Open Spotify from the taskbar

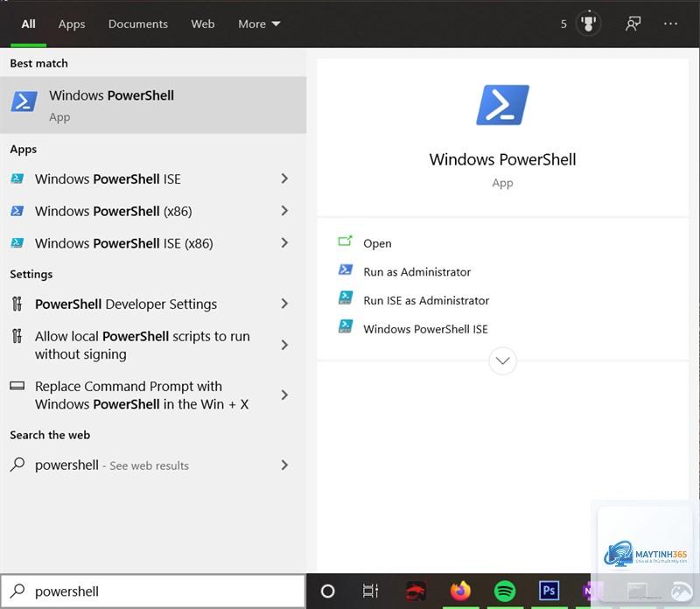[x=505, y=591]
